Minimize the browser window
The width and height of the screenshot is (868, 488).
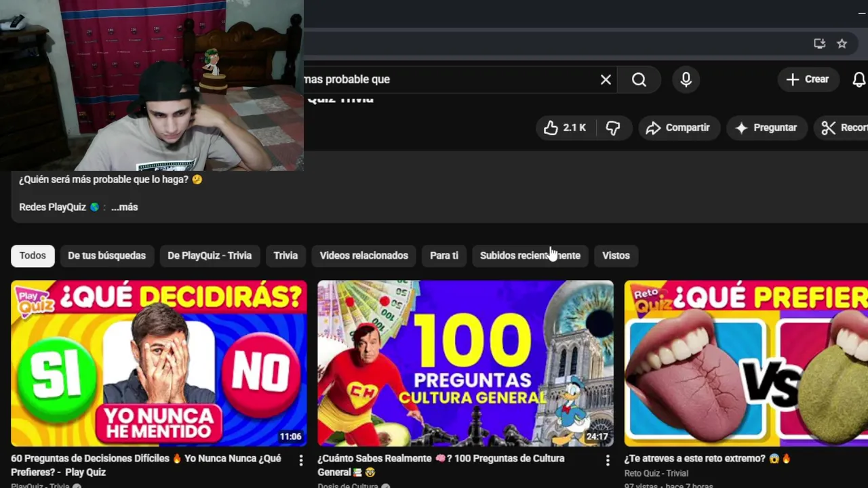861,13
